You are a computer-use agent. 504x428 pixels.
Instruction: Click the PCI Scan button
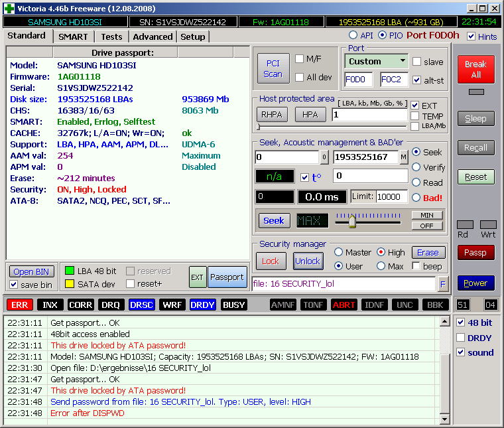pos(273,68)
